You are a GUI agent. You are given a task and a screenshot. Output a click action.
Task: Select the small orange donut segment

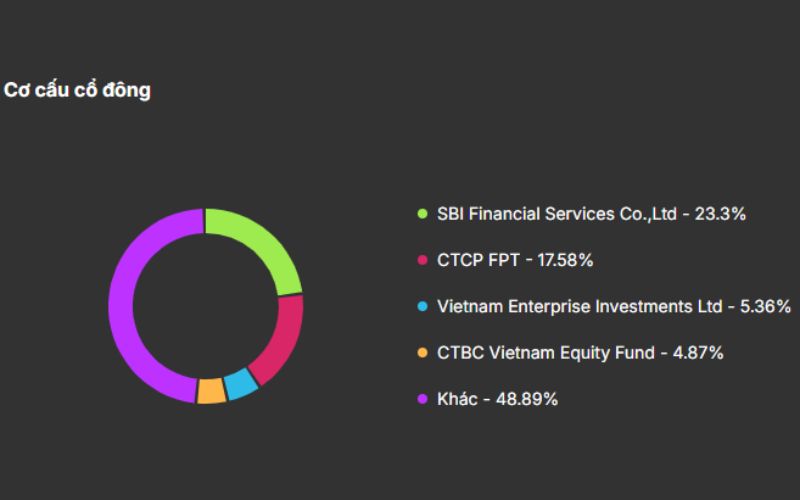coord(211,391)
